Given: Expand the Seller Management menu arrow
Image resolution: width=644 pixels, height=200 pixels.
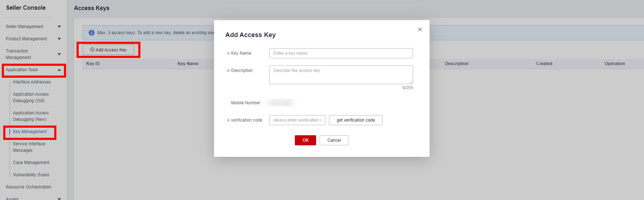Looking at the screenshot, I should [x=59, y=27].
